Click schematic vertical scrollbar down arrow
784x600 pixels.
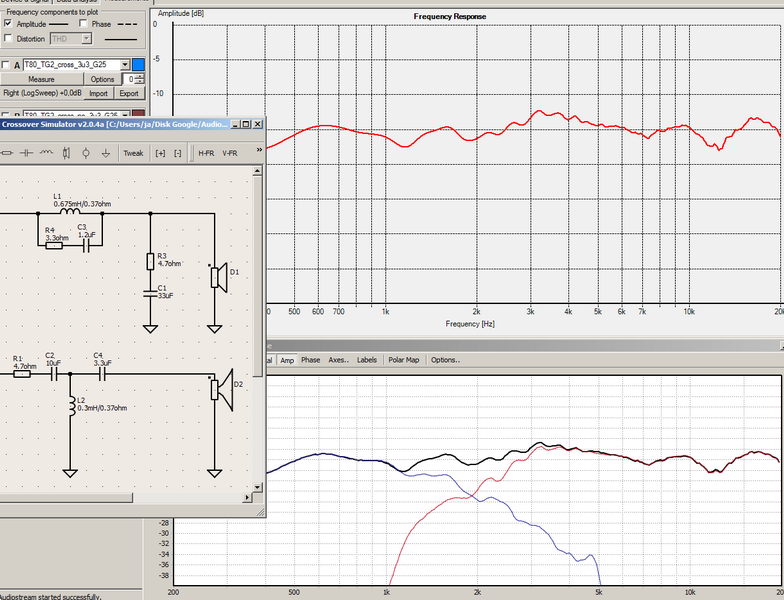(x=258, y=487)
